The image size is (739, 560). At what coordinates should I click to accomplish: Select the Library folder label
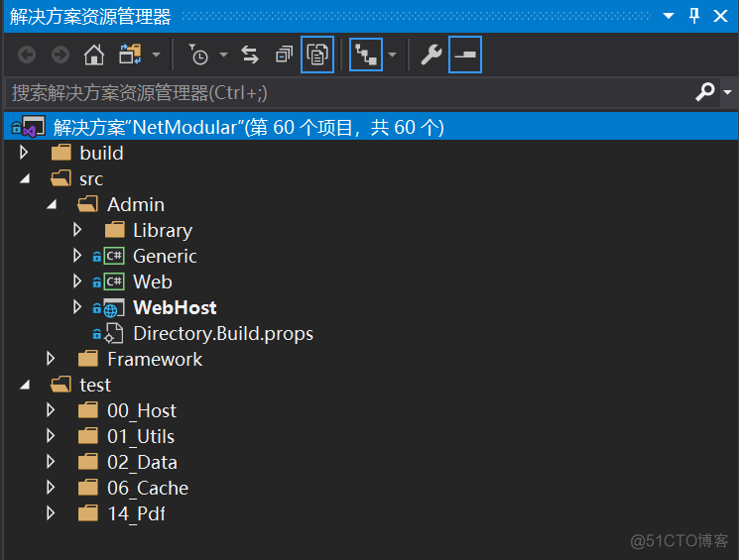coord(163,230)
